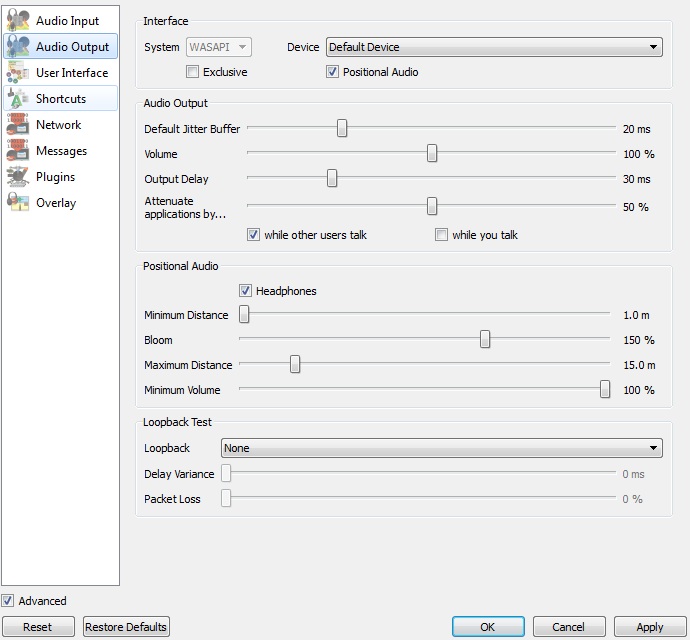Open Shortcuts via its sidebar icon
Viewport: 693px width, 640px height.
[18, 99]
